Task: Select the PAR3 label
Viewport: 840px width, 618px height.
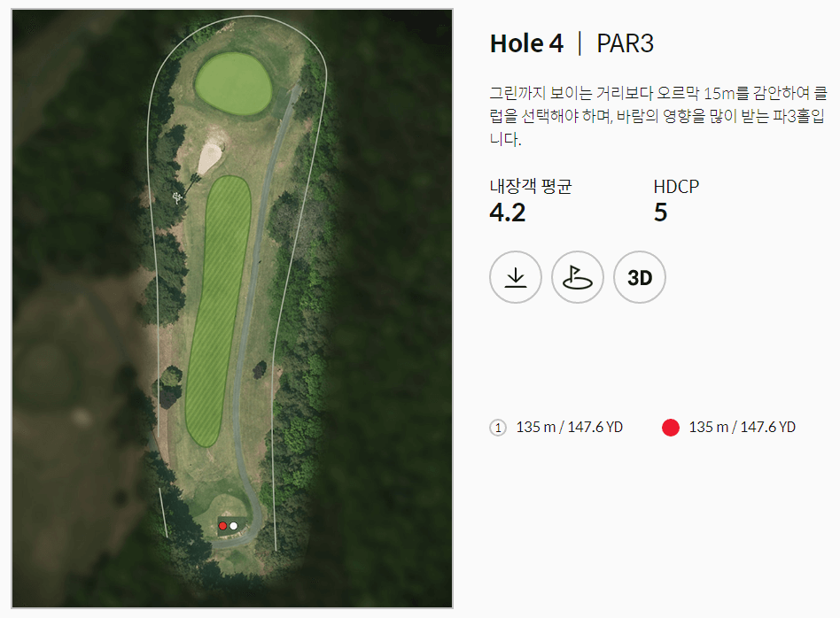Action: [x=625, y=42]
